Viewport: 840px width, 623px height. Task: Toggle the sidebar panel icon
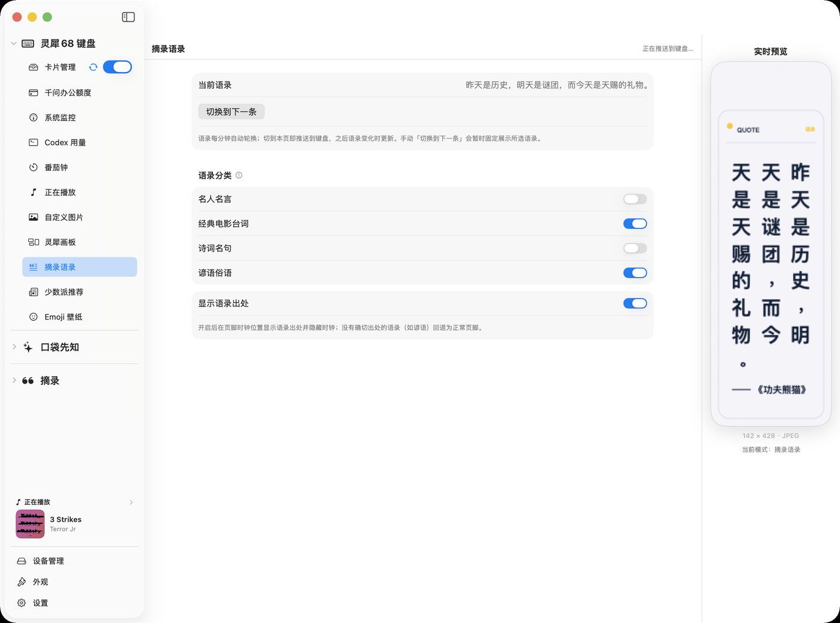pyautogui.click(x=128, y=17)
